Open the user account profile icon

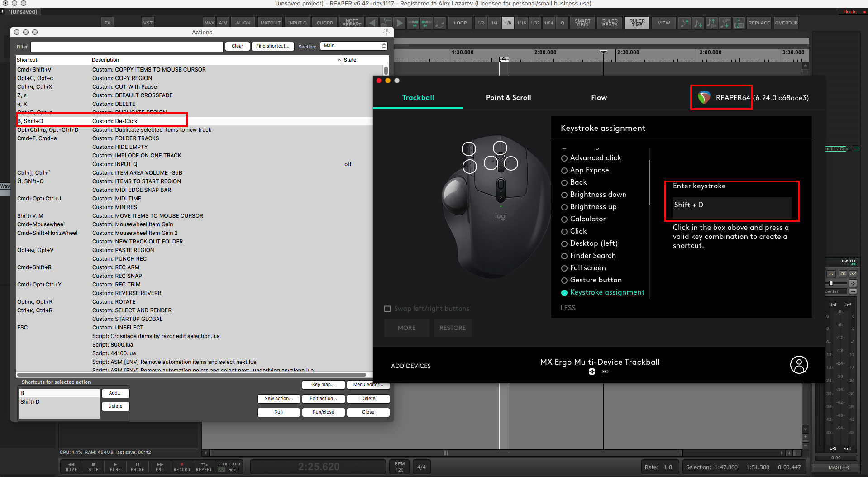coord(799,365)
